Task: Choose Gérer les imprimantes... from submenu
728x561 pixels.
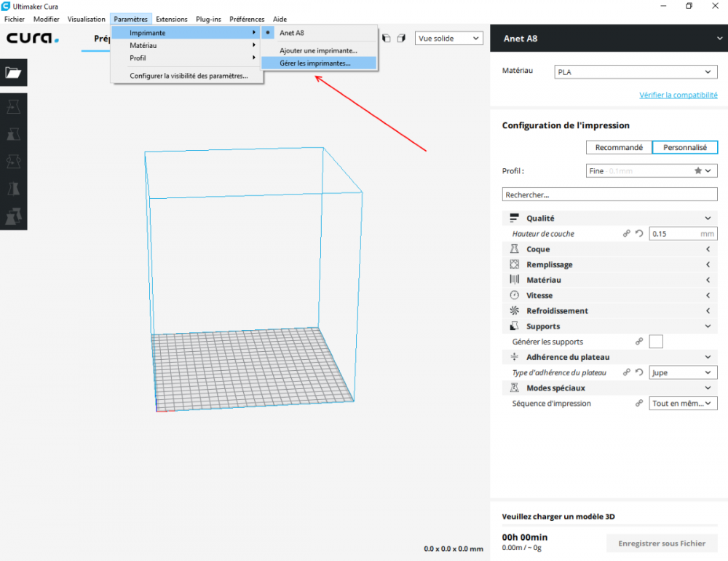Action: coord(319,63)
